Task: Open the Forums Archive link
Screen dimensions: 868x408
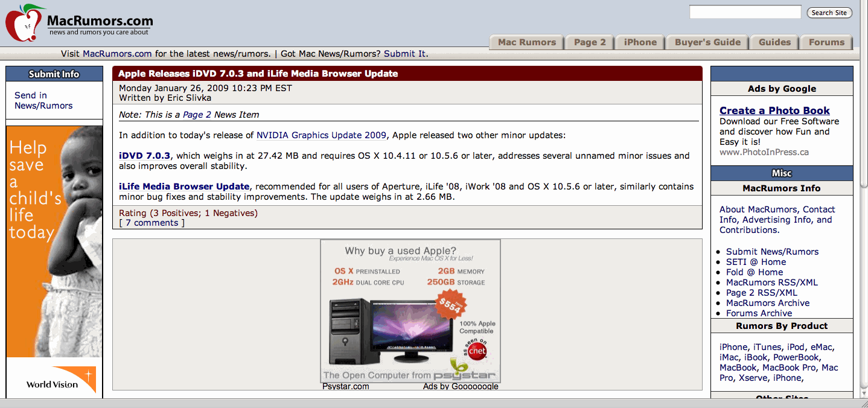Action: tap(759, 313)
